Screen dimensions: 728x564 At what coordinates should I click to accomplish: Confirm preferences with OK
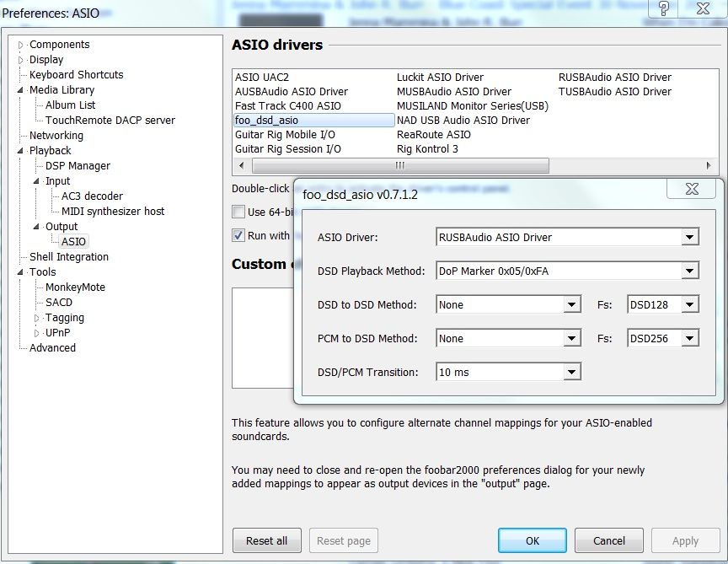click(x=533, y=540)
